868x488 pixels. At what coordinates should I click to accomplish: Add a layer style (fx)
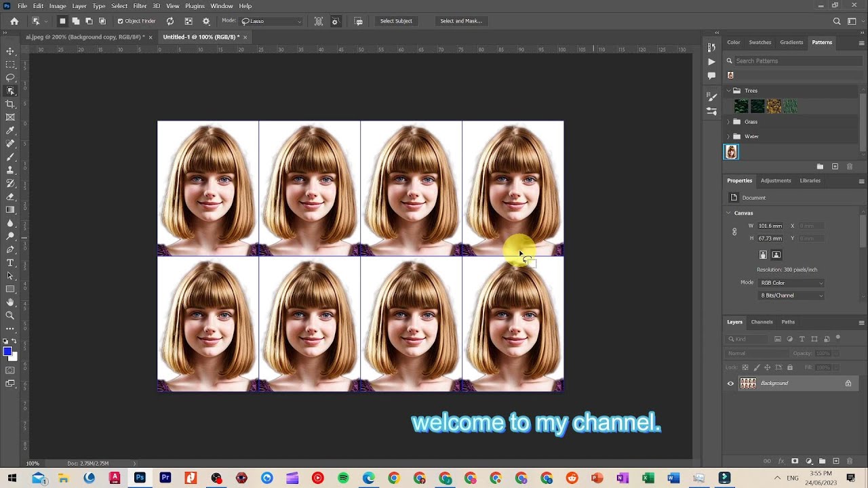(x=781, y=461)
